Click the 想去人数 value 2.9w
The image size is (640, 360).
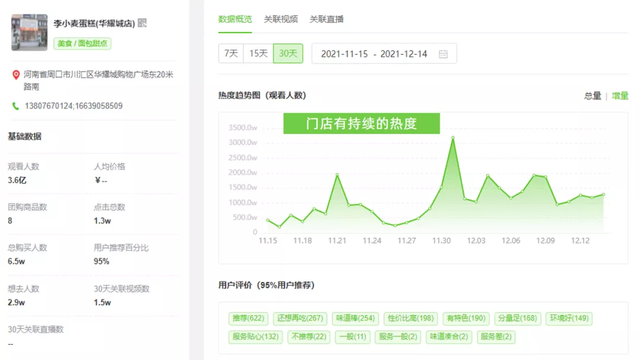click(x=16, y=303)
